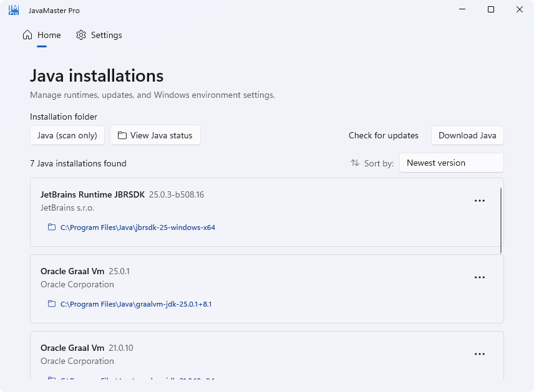Open the more options menu for Oracle Graal Vm 21.0.10
This screenshot has width=534, height=392.
(480, 354)
